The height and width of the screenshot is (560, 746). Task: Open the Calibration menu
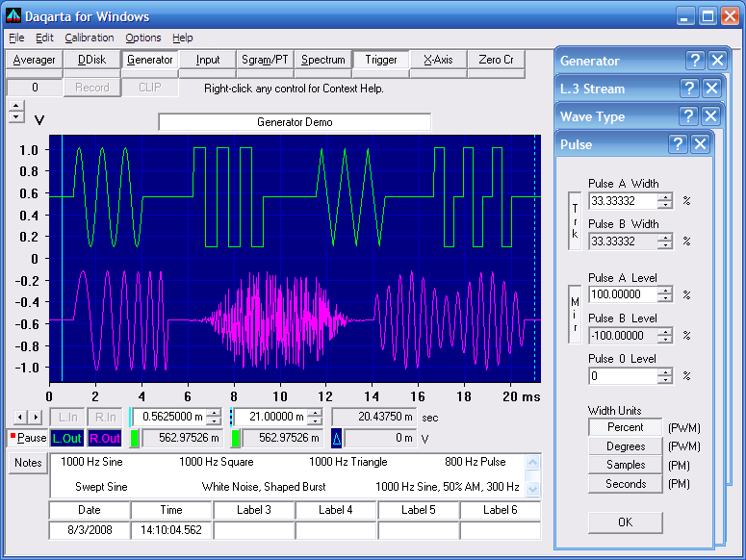click(x=89, y=38)
